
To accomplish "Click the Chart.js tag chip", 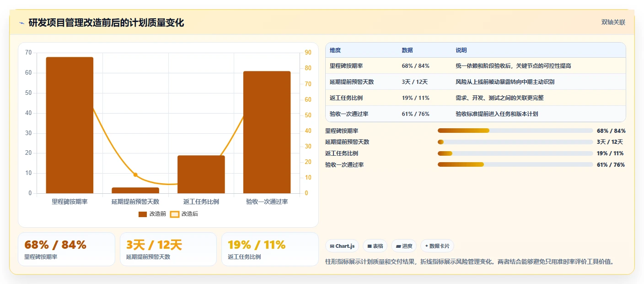I will click(x=342, y=246).
